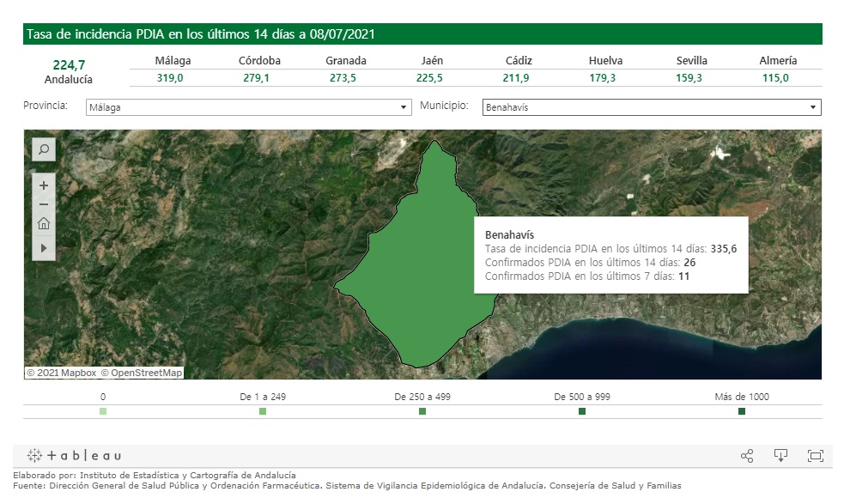Screen dimensions: 844x504
Task: Select the Córdoba province header
Action: click(259, 60)
